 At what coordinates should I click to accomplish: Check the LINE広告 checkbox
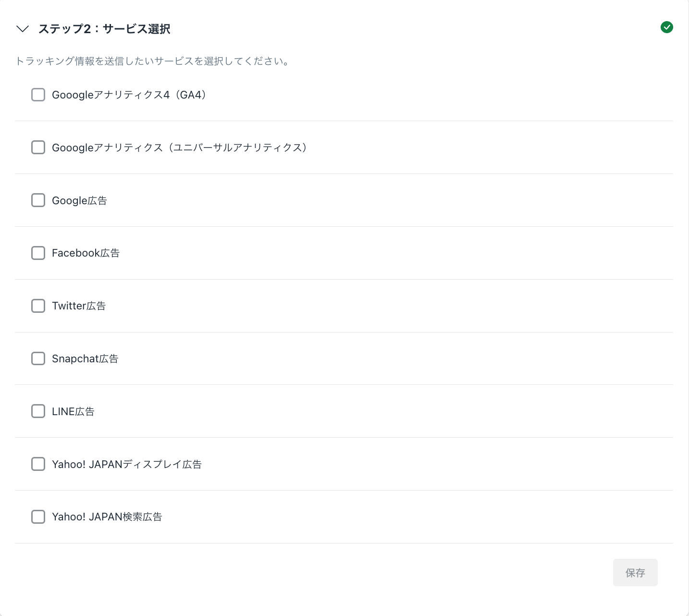coord(38,411)
